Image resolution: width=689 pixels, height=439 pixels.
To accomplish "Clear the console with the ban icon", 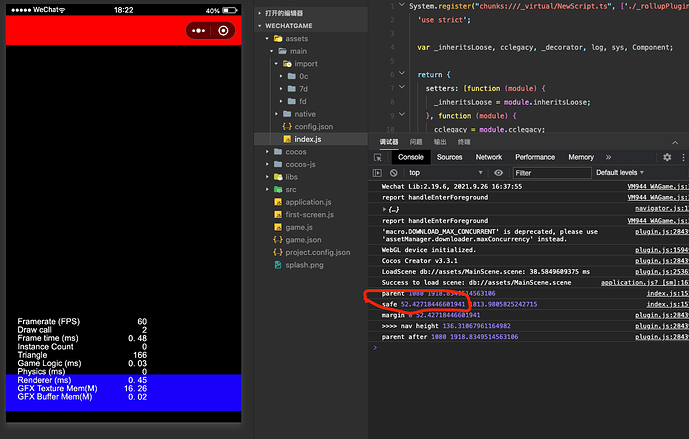I will coord(394,173).
